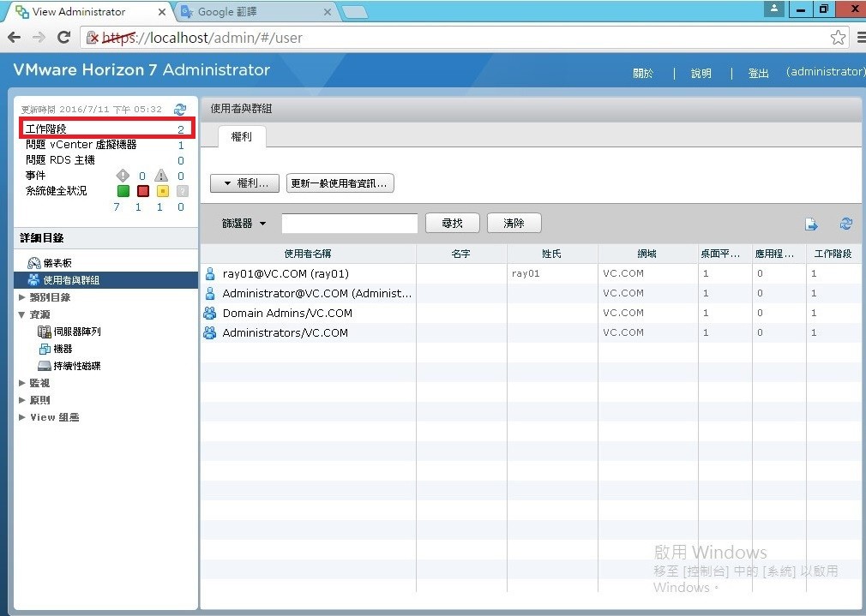Click the group icon beside Domain Admins/VC.COM
Image resolution: width=866 pixels, height=616 pixels.
coord(210,313)
